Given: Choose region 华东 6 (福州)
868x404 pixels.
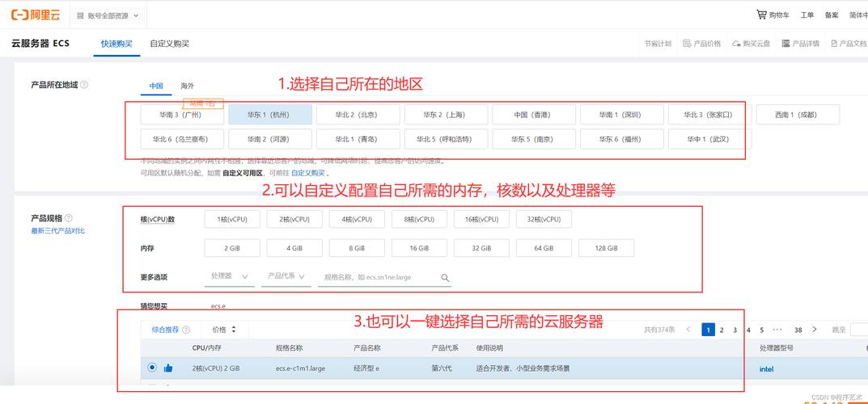Looking at the screenshot, I should [x=622, y=139].
